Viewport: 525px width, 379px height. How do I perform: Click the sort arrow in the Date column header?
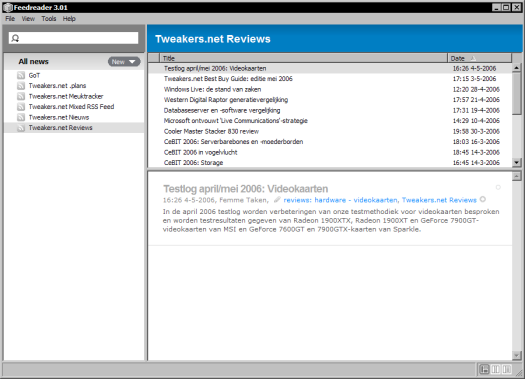tap(473, 58)
